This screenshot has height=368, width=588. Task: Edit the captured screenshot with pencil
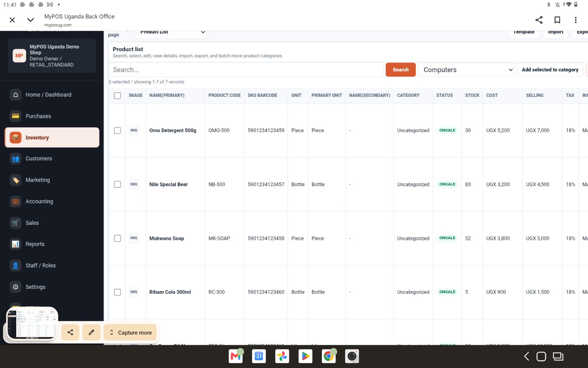(x=92, y=332)
